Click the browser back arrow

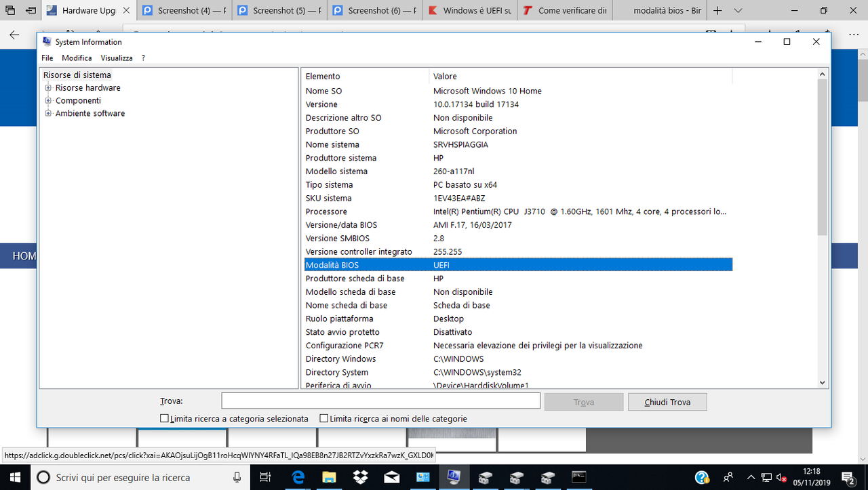pos(15,35)
